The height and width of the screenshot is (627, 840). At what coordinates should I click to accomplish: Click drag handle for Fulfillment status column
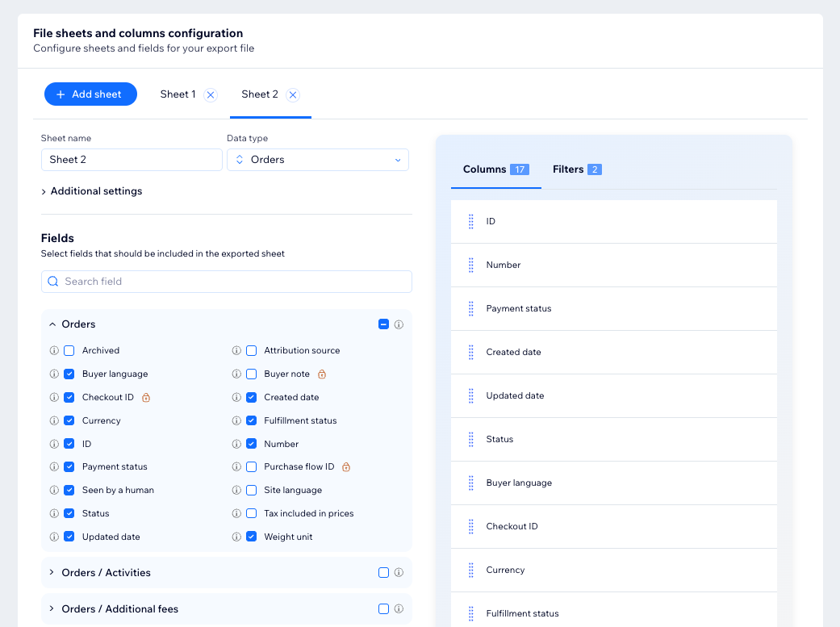(x=471, y=613)
